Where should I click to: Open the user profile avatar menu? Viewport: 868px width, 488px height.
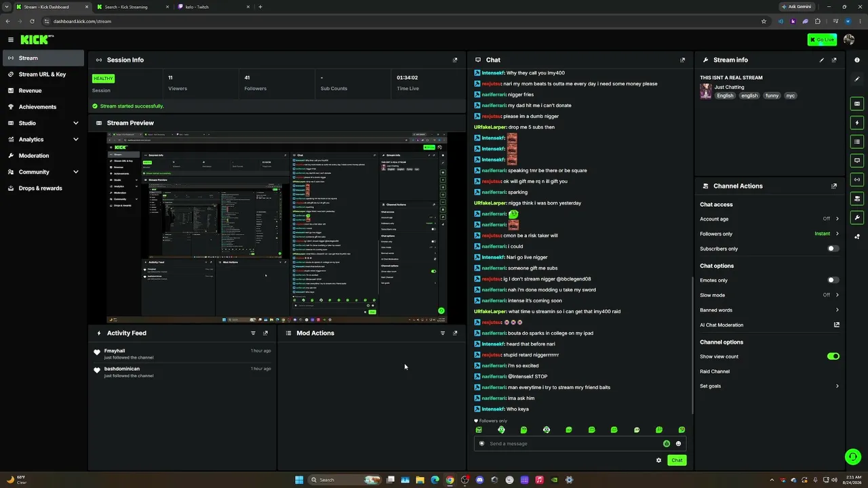click(849, 40)
